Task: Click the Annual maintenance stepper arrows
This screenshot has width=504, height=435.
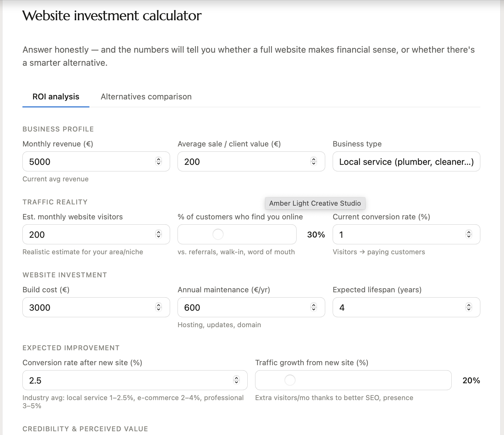Action: 314,307
